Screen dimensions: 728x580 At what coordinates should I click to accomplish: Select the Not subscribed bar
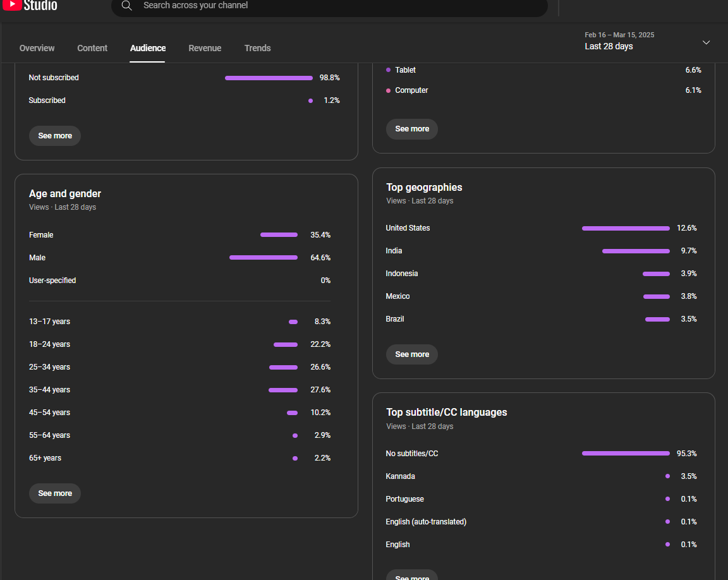269,78
